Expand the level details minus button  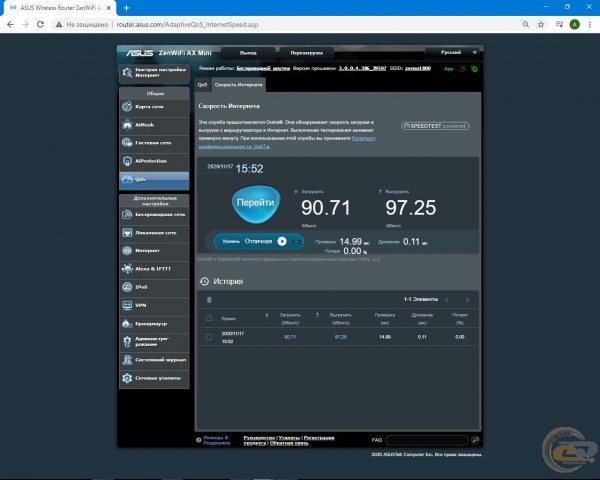pyautogui.click(x=296, y=242)
